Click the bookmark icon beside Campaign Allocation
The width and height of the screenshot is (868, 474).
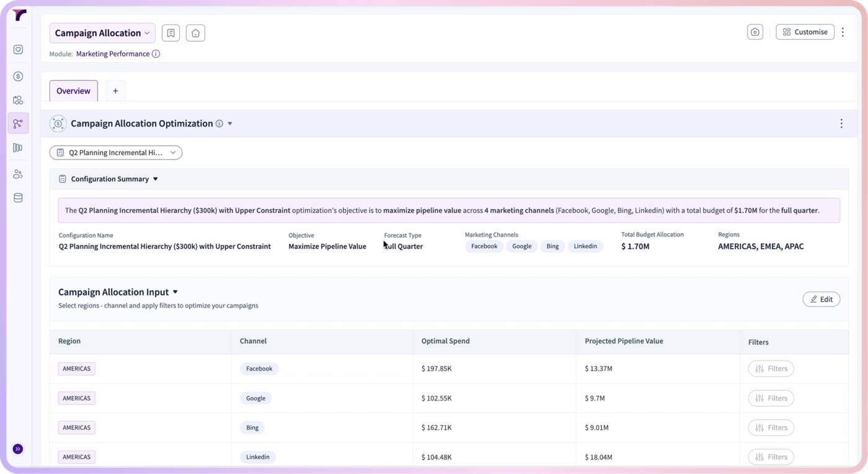tap(170, 33)
